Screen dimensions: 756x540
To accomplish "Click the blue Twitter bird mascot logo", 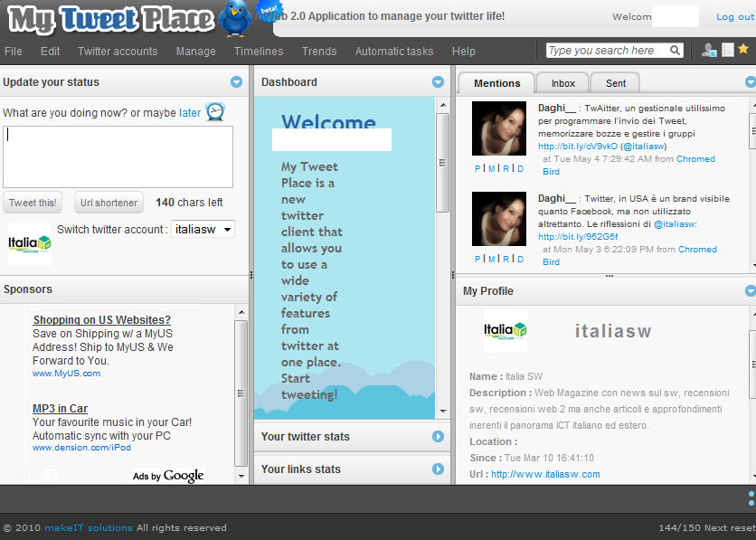I will 235,19.
